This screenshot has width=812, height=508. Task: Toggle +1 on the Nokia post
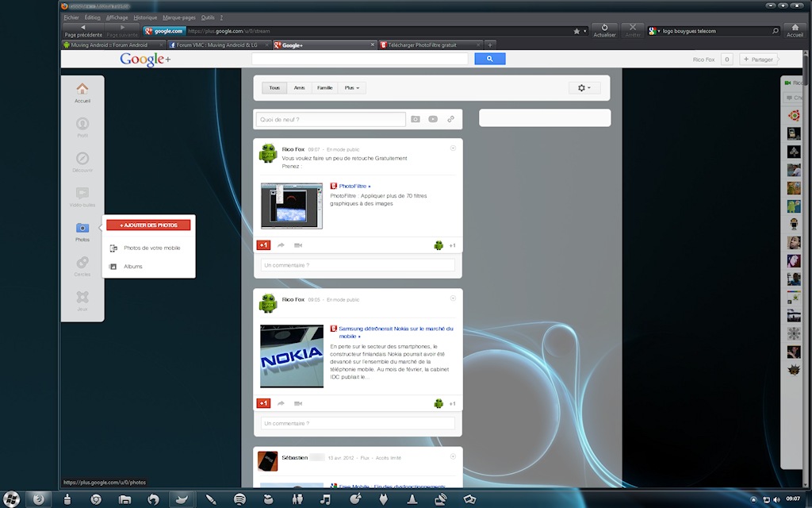[263, 403]
